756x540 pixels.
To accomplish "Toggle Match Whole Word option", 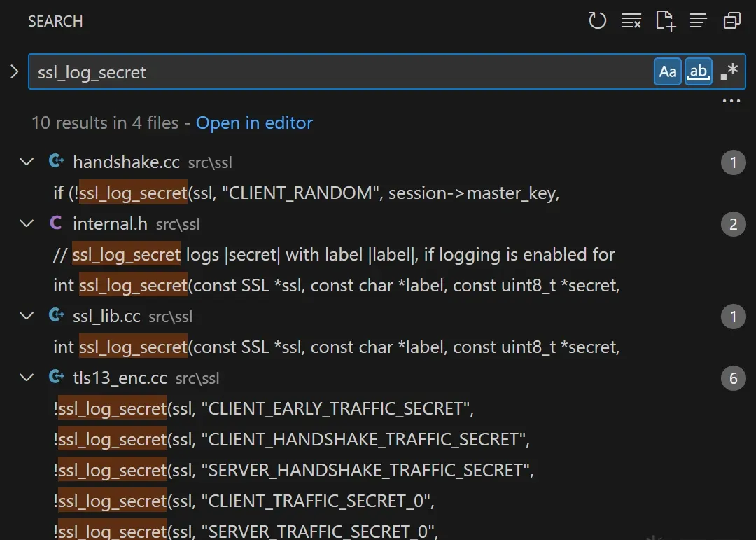I will (699, 71).
